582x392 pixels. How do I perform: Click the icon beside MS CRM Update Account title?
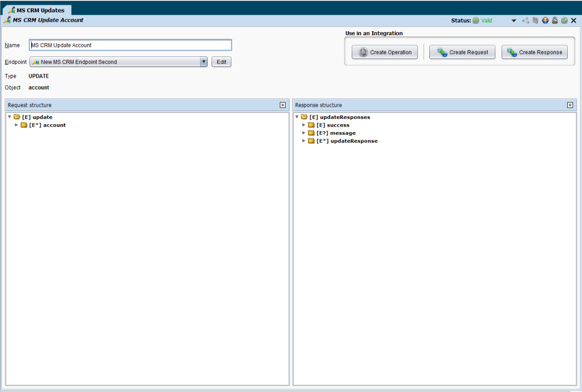pos(7,20)
